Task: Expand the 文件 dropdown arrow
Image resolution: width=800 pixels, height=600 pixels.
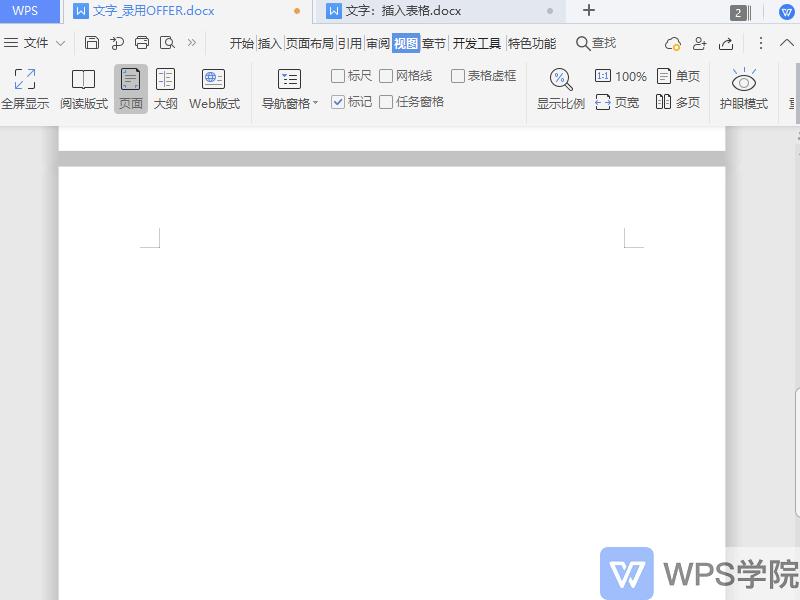Action: pos(60,43)
